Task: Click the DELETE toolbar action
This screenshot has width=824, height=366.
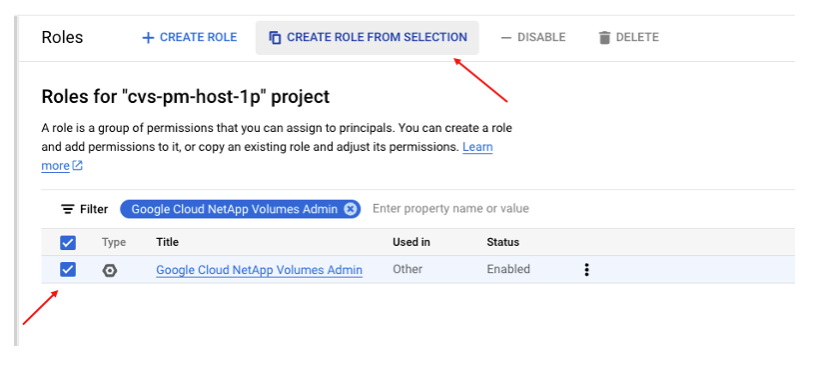Action: pos(629,37)
